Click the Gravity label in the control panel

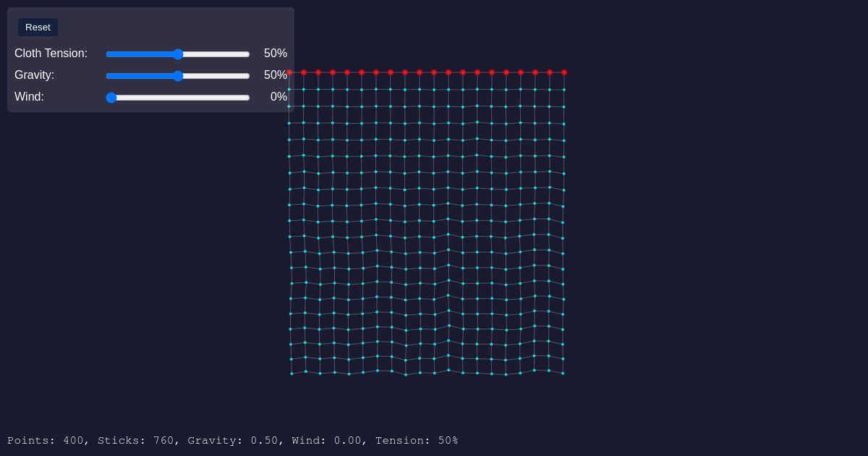pyautogui.click(x=34, y=75)
